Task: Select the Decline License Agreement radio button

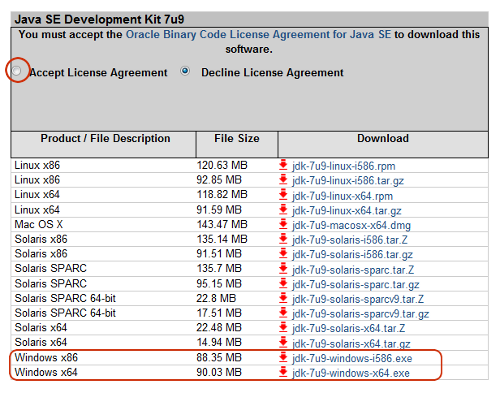Action: [185, 71]
